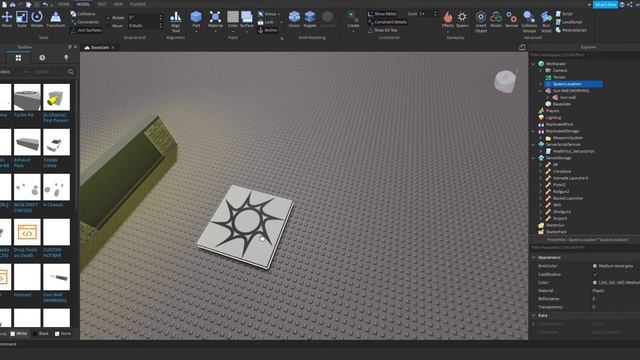Screen dimensions: 640x360
Task: Select the Scale tool
Action: (22, 19)
